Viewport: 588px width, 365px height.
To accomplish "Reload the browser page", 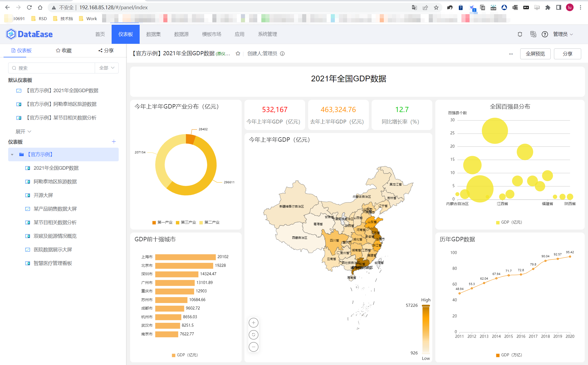I will pyautogui.click(x=29, y=7).
